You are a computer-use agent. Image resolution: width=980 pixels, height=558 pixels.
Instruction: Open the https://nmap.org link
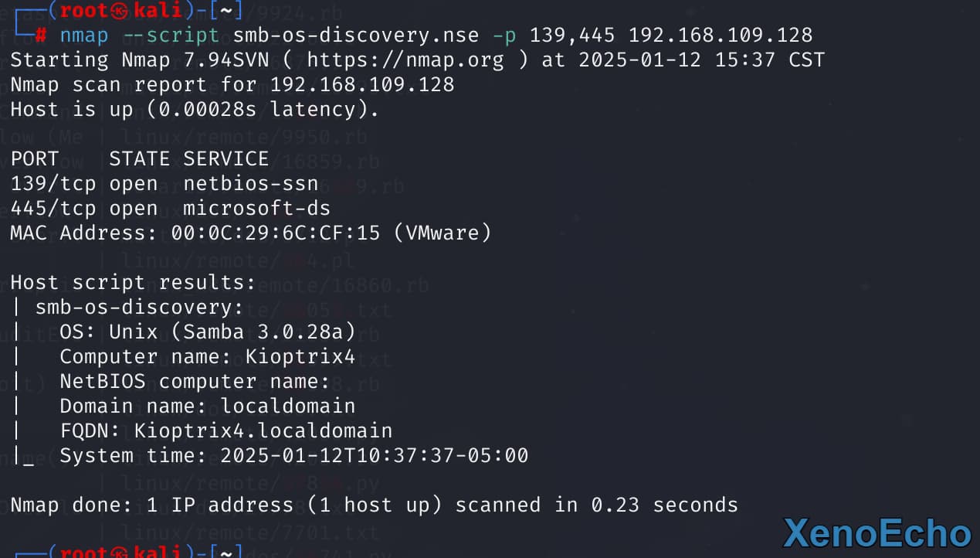[x=405, y=60]
